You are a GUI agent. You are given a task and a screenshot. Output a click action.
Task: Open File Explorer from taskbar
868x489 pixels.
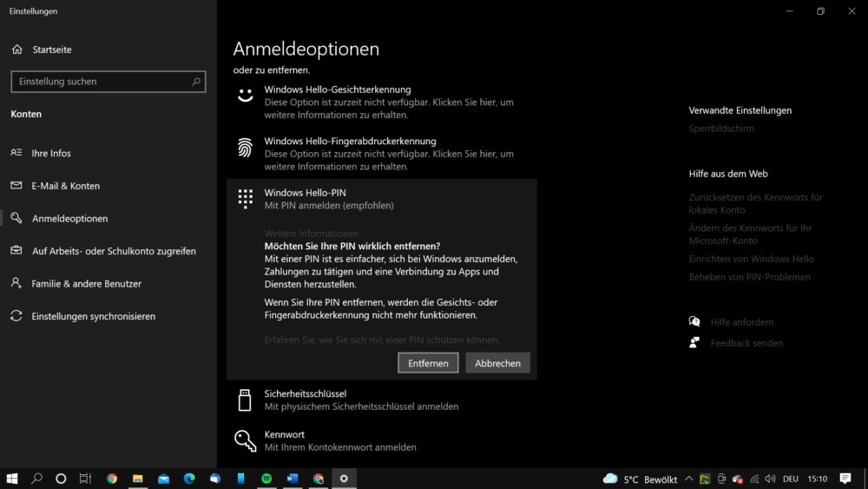(138, 479)
